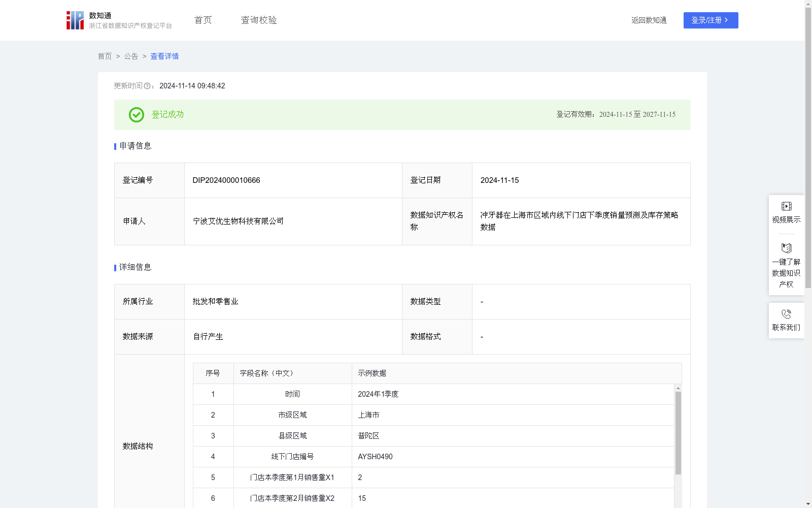Select the 批发和零售业 industry value
Image resolution: width=812 pixels, height=508 pixels.
[x=215, y=301]
